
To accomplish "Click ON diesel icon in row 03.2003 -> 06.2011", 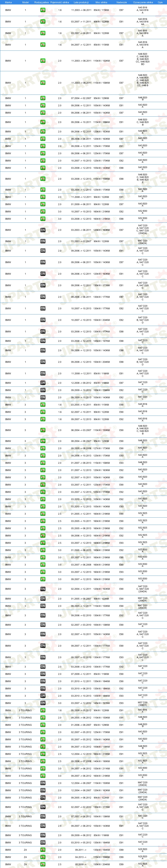I will 43,230.
